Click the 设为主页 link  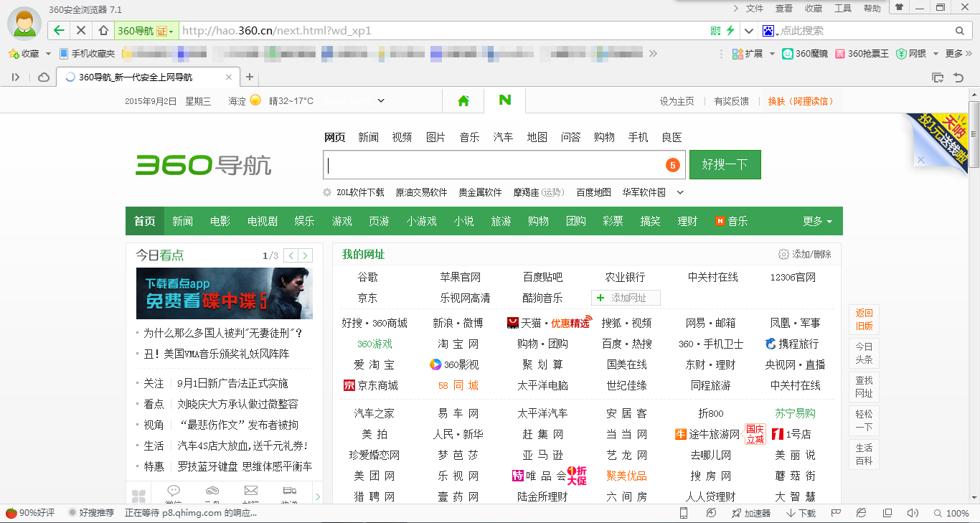click(677, 101)
